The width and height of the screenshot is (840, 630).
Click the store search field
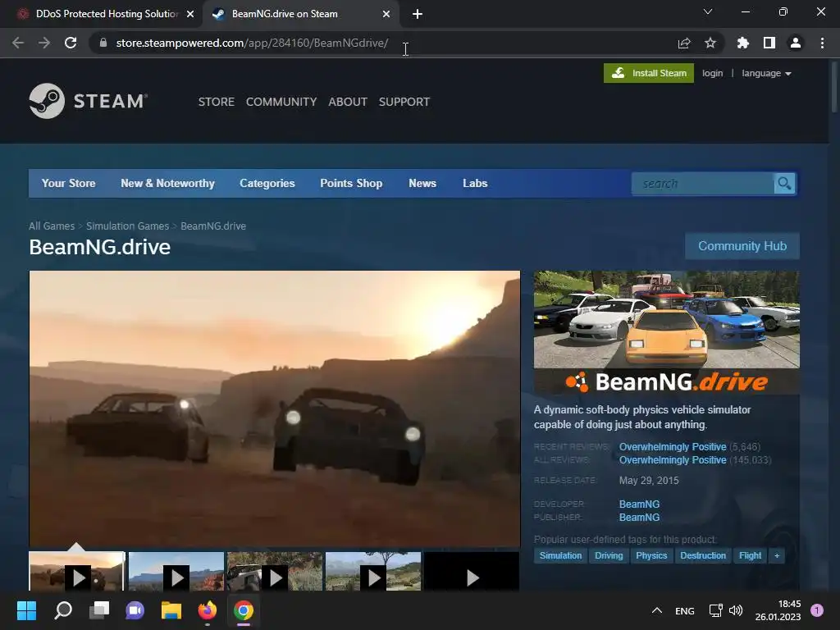[702, 184]
